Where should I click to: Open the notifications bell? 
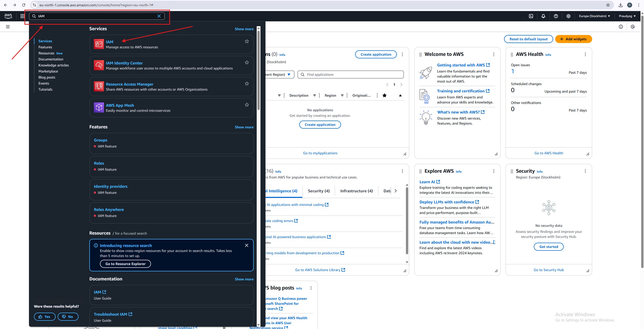coord(543,16)
